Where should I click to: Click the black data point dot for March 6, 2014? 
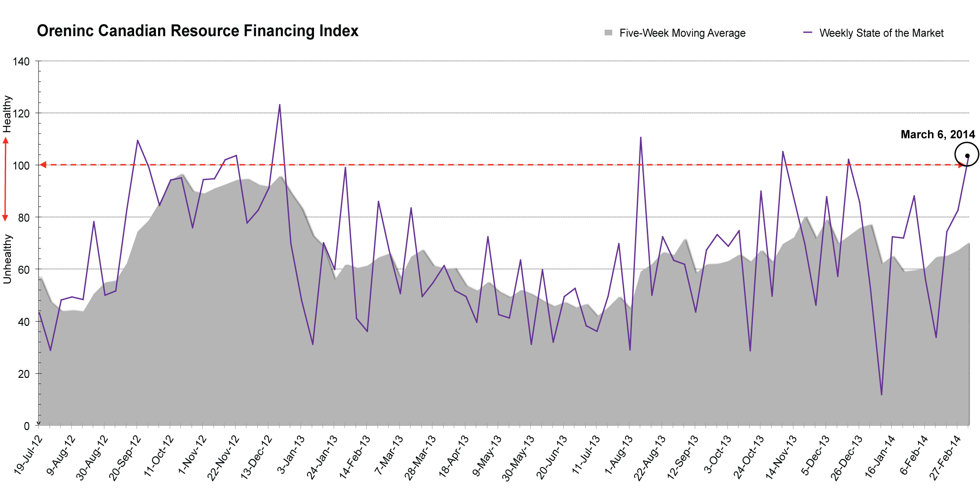pyautogui.click(x=967, y=156)
